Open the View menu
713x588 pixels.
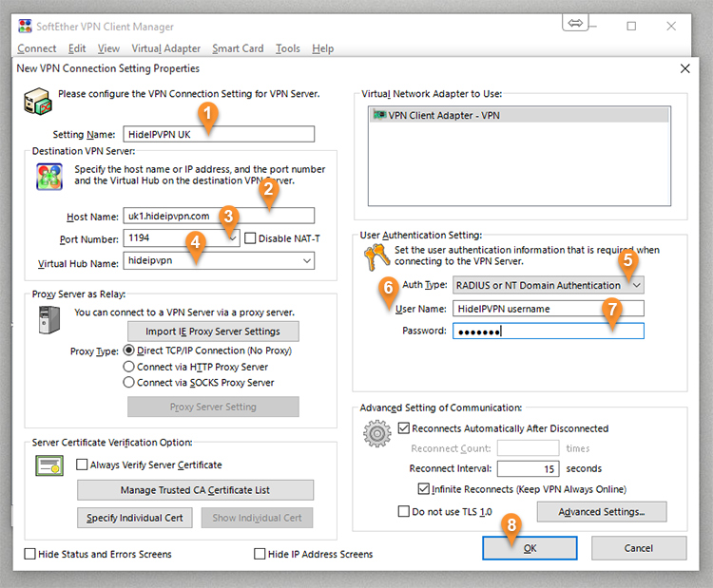pyautogui.click(x=108, y=48)
